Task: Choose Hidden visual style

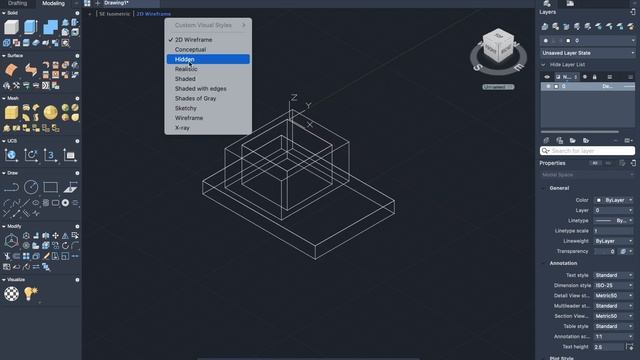Action: 208,59
